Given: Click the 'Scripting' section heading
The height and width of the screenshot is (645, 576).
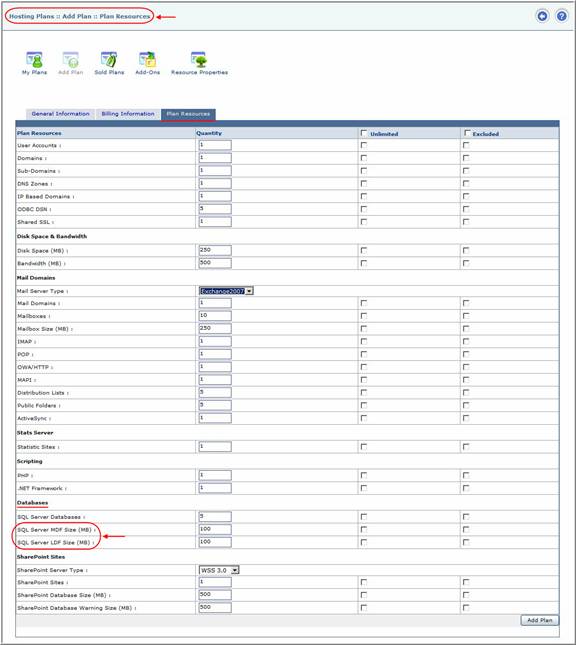Looking at the screenshot, I should [x=30, y=461].
